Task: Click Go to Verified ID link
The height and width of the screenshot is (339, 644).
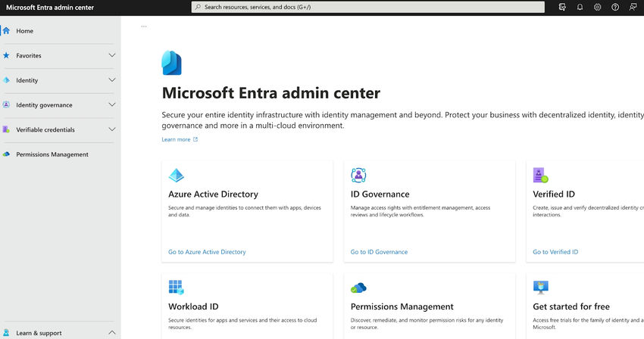Action: tap(555, 252)
